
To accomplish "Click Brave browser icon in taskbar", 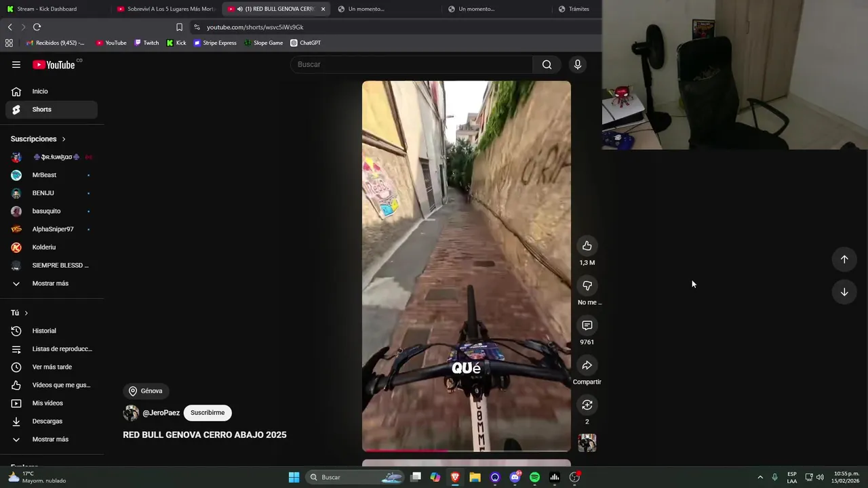I will click(455, 477).
